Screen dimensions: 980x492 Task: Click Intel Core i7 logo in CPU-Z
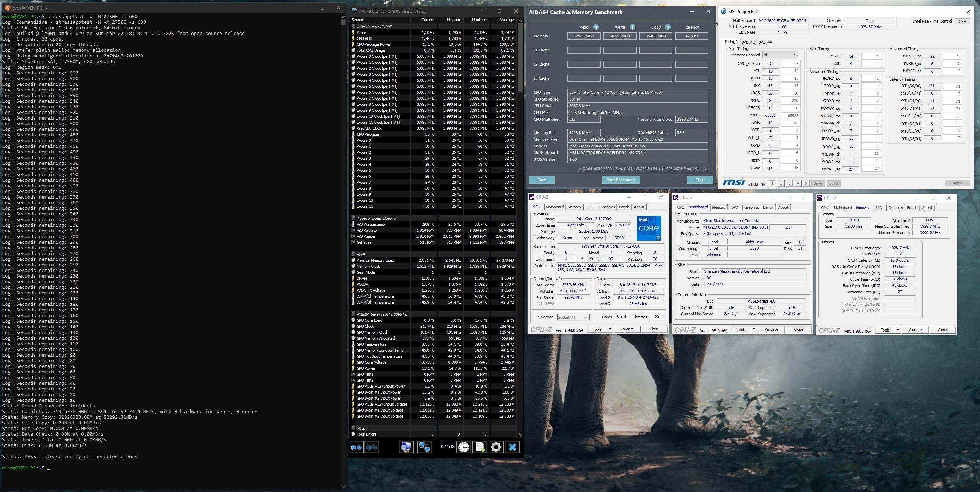pyautogui.click(x=649, y=228)
